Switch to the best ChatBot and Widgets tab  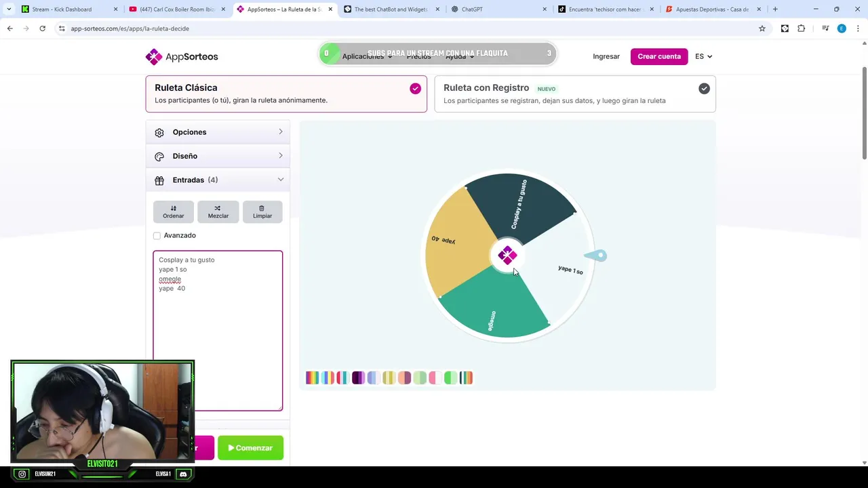click(x=391, y=9)
